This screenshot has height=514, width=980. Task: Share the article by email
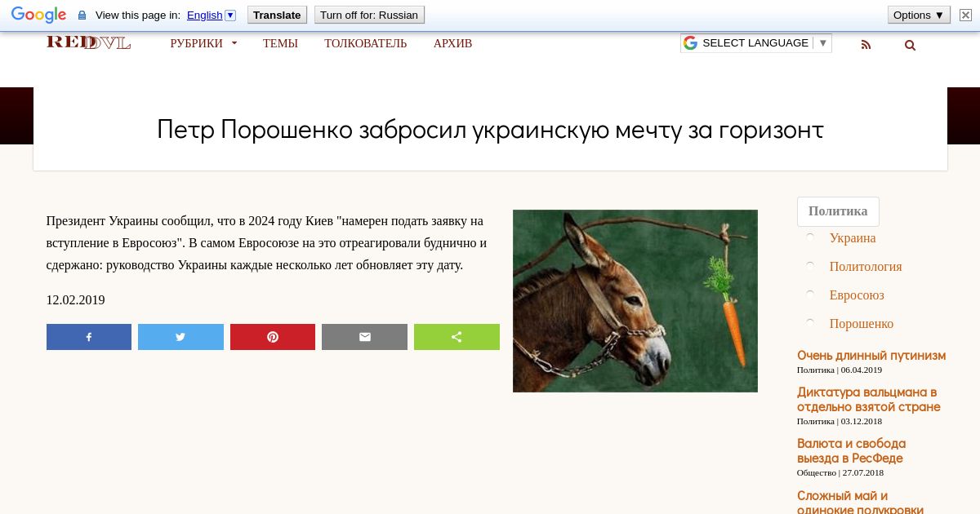pos(364,337)
